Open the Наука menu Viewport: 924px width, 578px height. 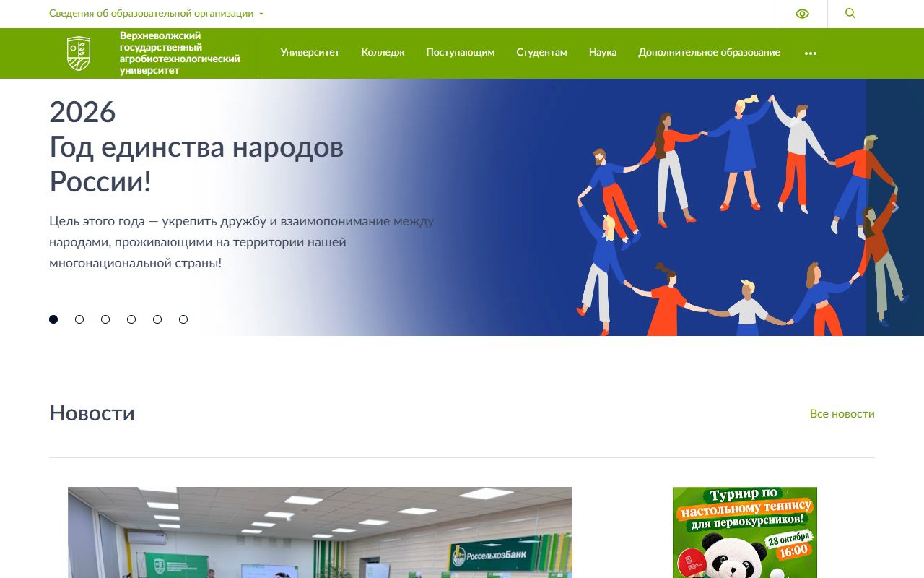(x=603, y=52)
